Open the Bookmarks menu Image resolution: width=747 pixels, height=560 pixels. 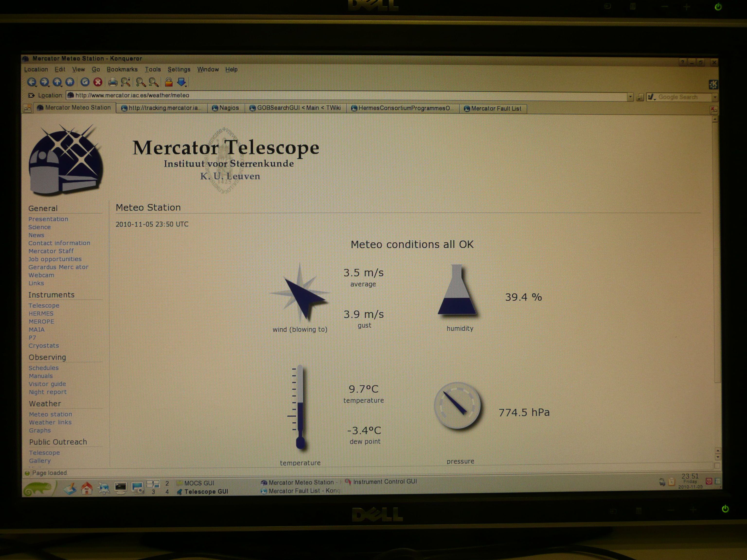122,69
